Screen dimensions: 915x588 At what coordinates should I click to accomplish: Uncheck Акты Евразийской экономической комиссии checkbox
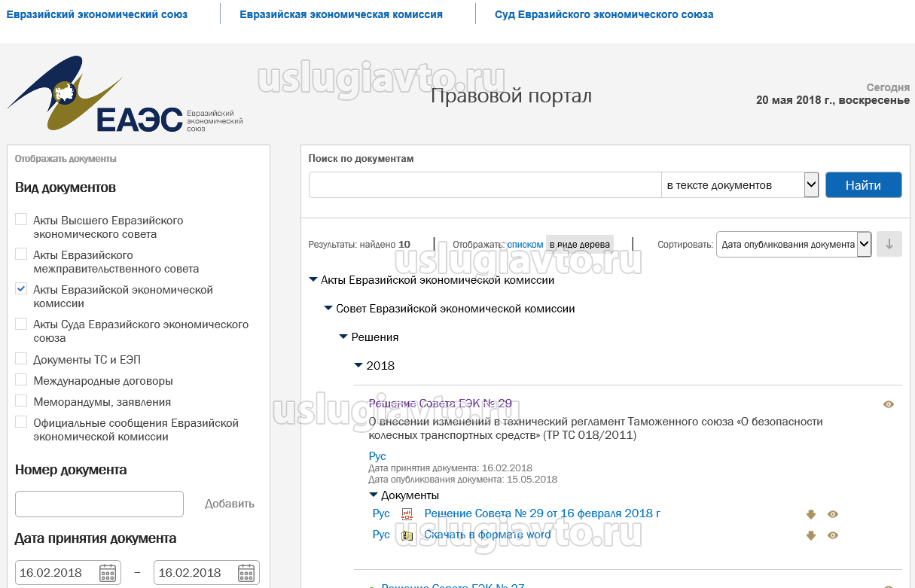tap(21, 289)
